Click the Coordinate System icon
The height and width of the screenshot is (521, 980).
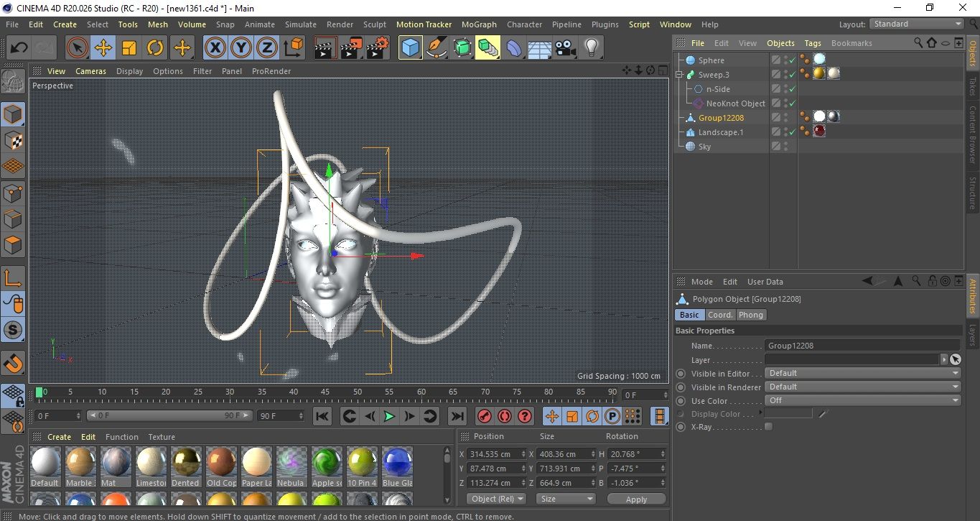(x=294, y=48)
